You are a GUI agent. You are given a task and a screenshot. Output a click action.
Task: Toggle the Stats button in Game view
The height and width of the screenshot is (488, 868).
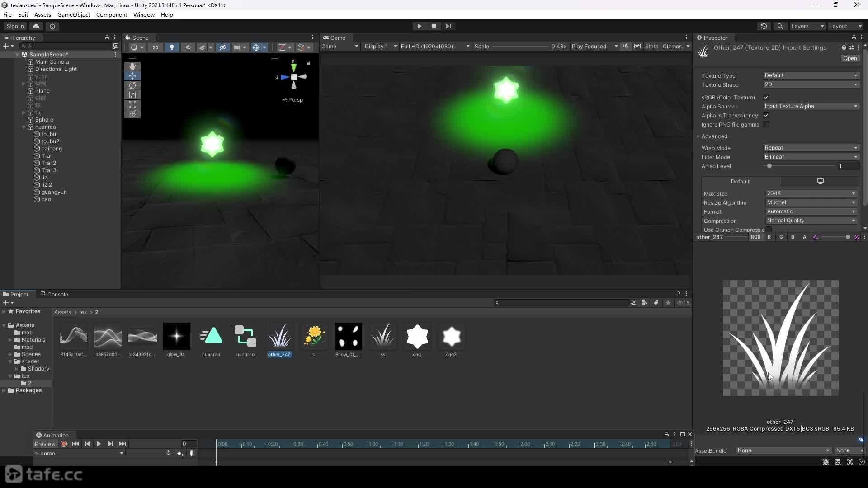point(651,47)
